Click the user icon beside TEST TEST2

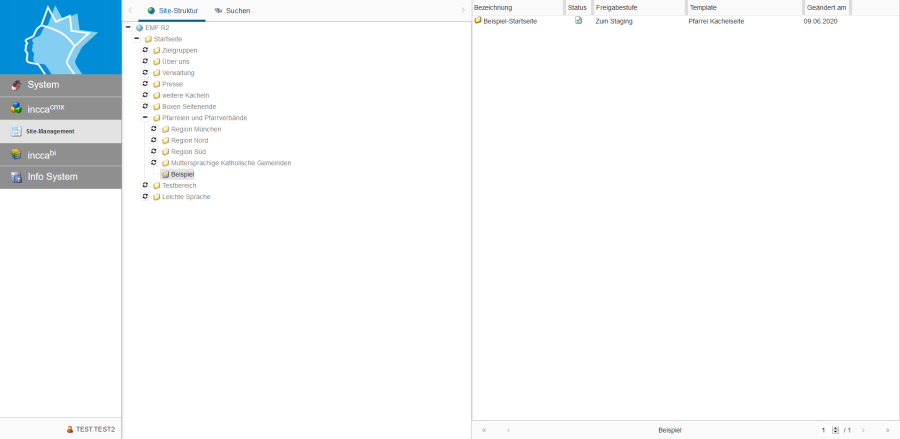70,429
